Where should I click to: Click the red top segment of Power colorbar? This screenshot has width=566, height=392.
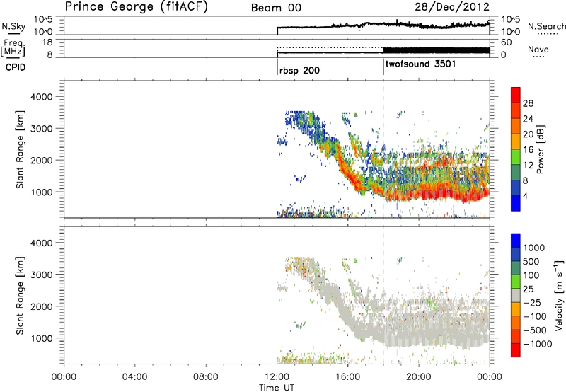[x=516, y=95]
